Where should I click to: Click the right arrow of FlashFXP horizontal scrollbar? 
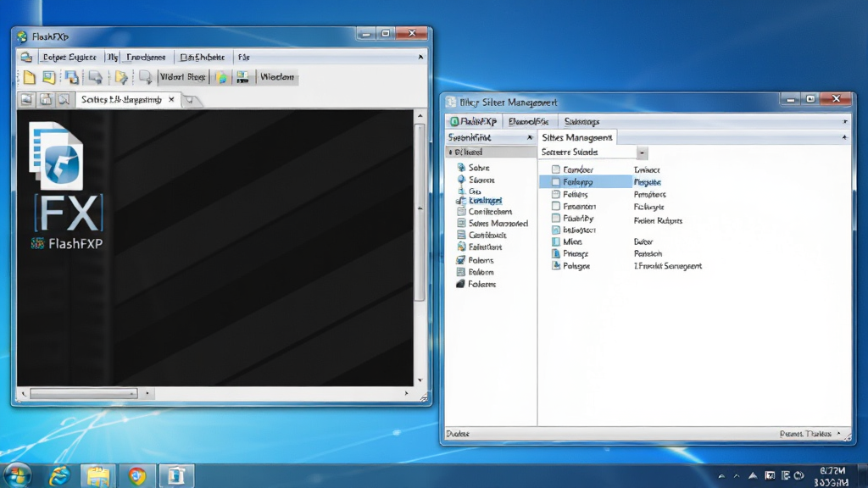[406, 393]
